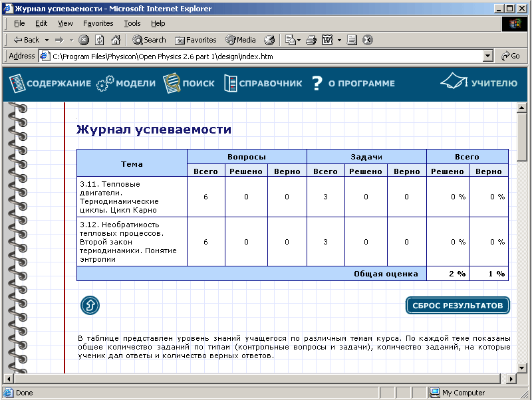Open the СПРАВОЧНИК reference section

click(263, 84)
